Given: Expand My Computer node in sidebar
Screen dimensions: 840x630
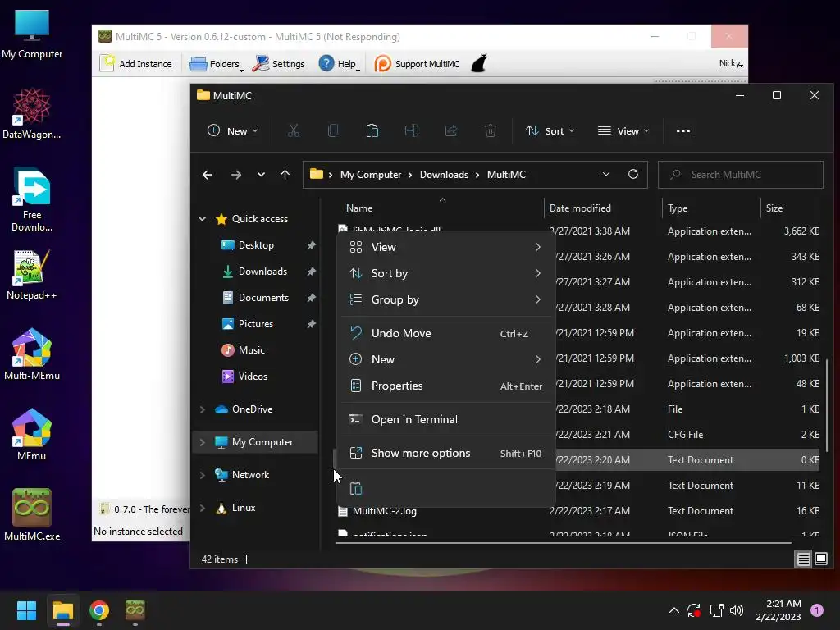Looking at the screenshot, I should pos(203,442).
